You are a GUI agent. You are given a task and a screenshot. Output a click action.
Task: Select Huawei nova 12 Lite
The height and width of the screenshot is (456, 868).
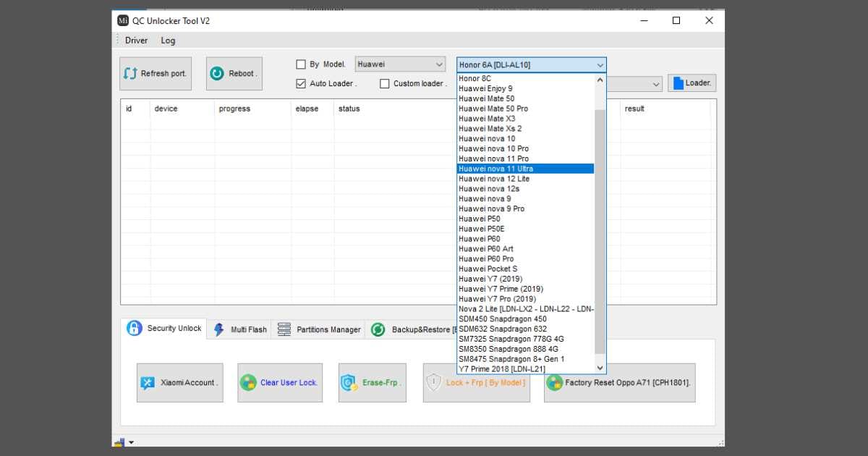[x=525, y=179]
